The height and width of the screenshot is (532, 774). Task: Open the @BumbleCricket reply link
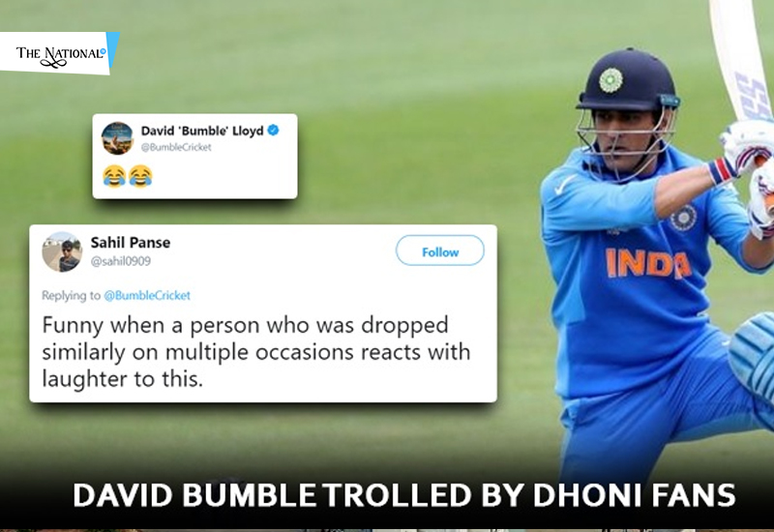click(x=147, y=295)
